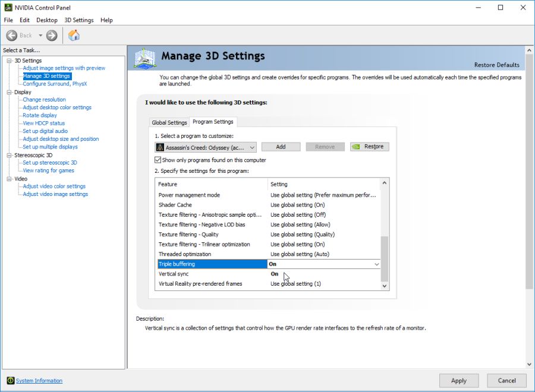This screenshot has width=535, height=392.
Task: Open the Home icon in toolbar
Action: click(x=74, y=36)
